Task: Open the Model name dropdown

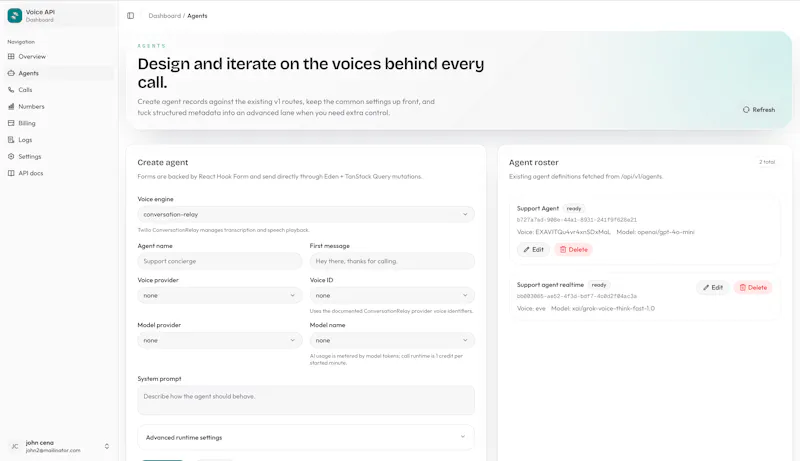Action: 392,341
